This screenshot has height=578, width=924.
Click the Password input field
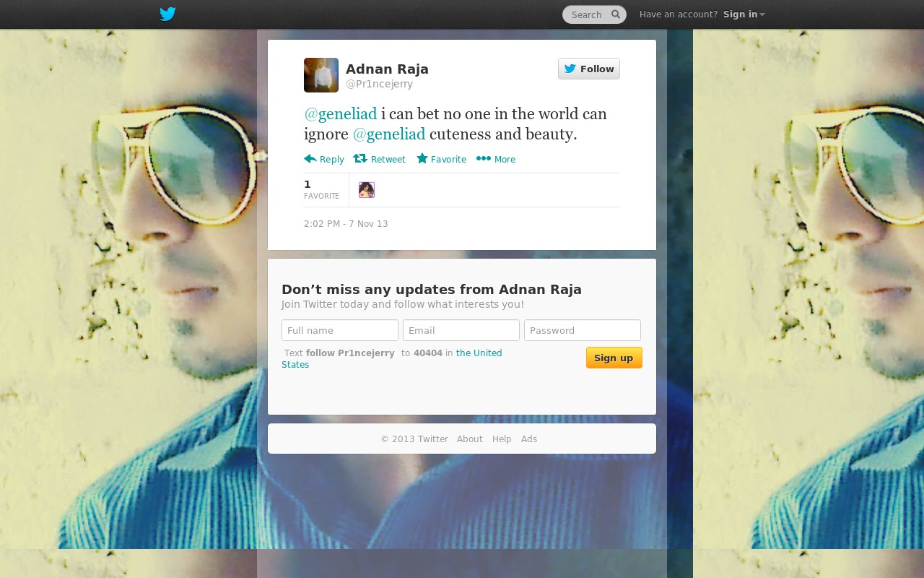pos(583,330)
